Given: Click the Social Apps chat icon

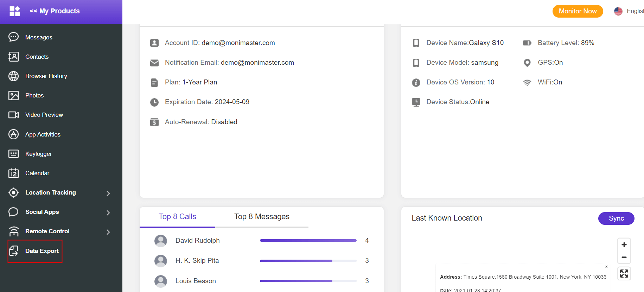Looking at the screenshot, I should (13, 212).
